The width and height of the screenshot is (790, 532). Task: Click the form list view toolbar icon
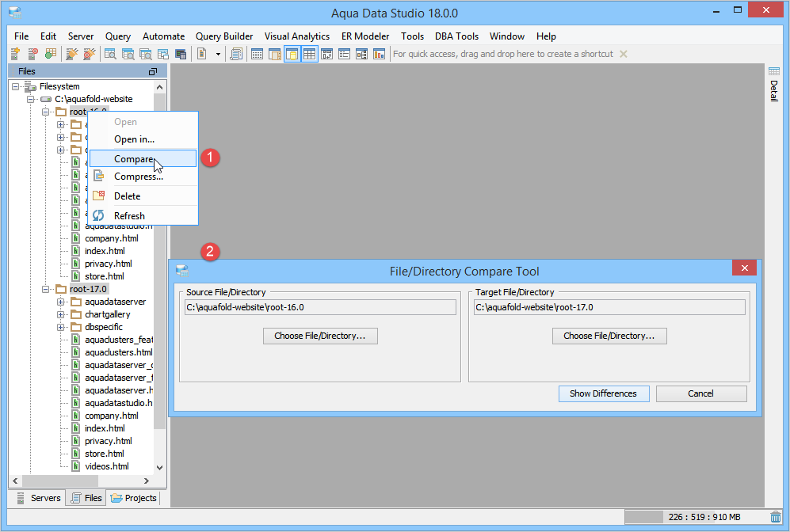pyautogui.click(x=345, y=54)
